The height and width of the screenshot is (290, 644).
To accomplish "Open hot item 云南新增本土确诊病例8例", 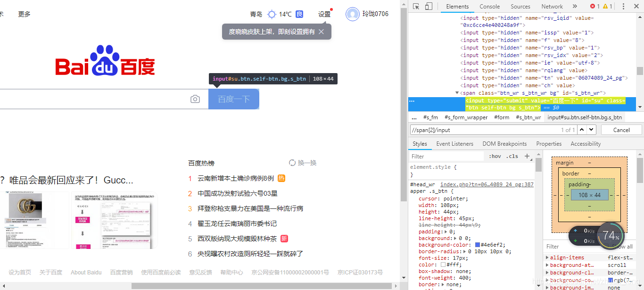I will (x=236, y=178).
